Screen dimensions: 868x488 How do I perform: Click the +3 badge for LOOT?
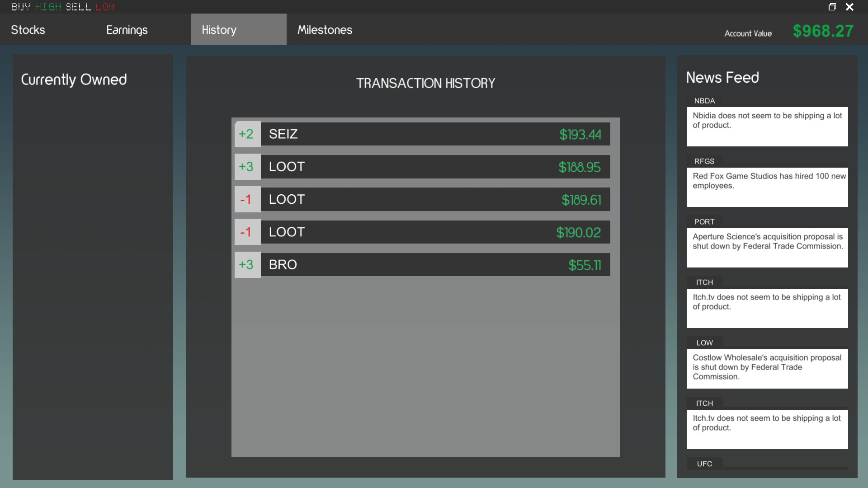pyautogui.click(x=247, y=167)
